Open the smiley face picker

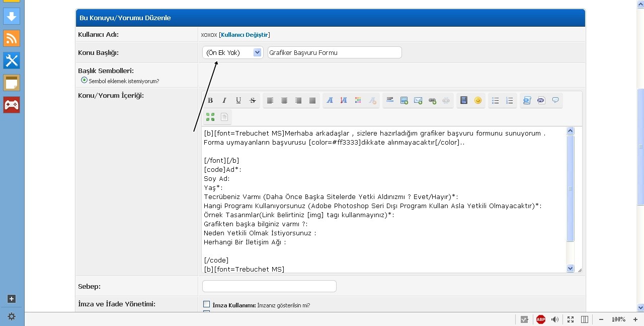pyautogui.click(x=478, y=101)
